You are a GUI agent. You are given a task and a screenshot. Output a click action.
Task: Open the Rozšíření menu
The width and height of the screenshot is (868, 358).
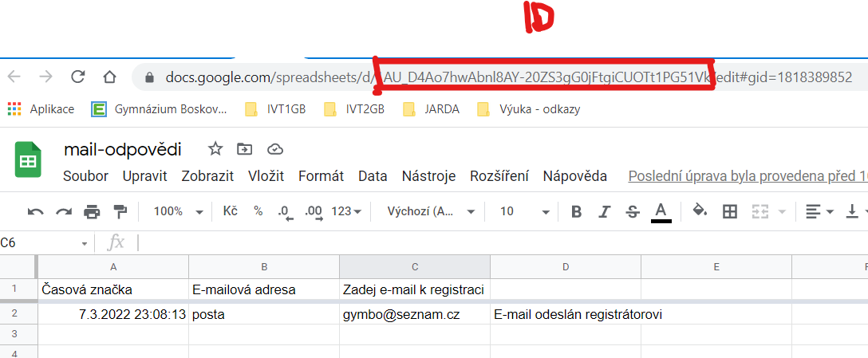click(x=499, y=176)
